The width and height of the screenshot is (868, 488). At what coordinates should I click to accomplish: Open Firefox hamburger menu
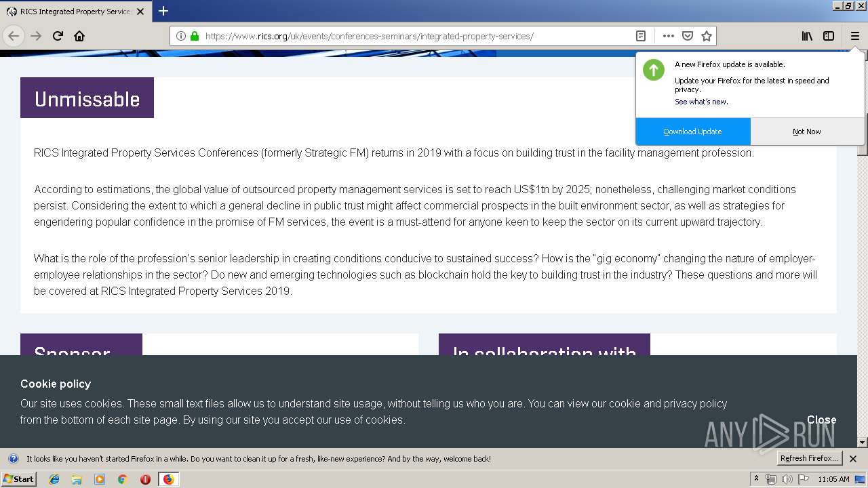854,36
